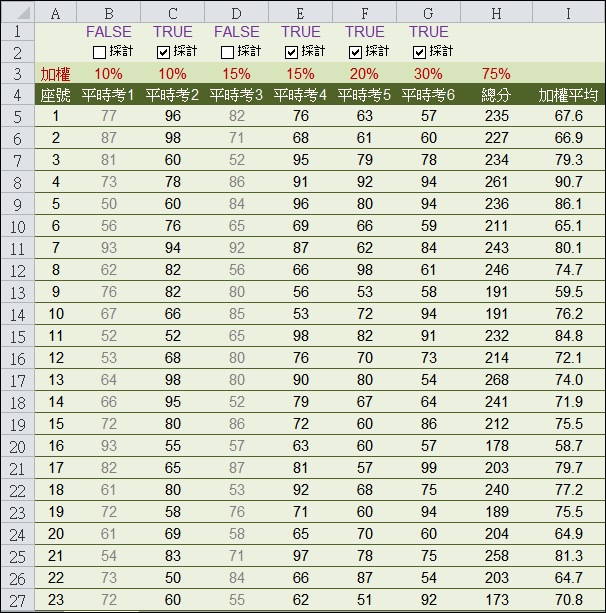This screenshot has height=613, width=606.
Task: Select the 加權 label cell
Action: click(56, 73)
